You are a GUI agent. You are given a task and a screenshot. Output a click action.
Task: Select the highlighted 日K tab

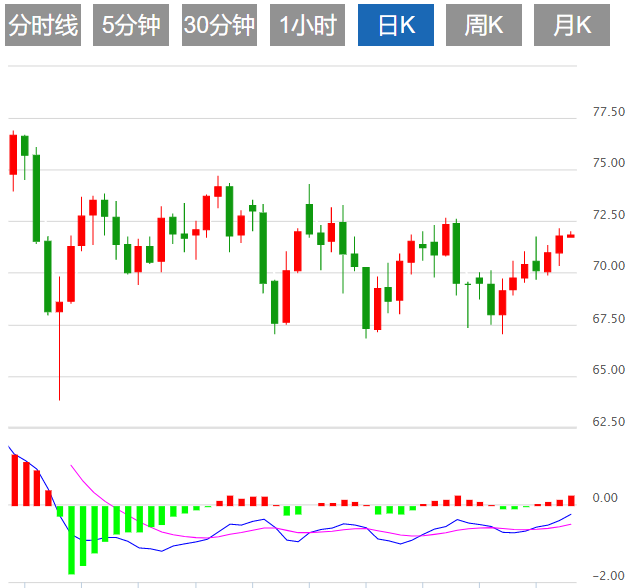click(395, 26)
